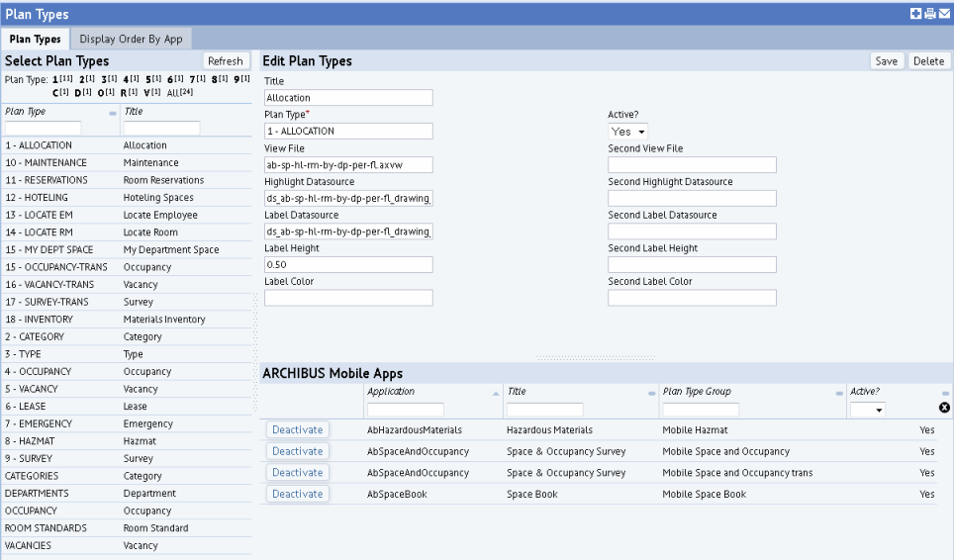Click the Label Color input field
This screenshot has width=954, height=560.
348,298
